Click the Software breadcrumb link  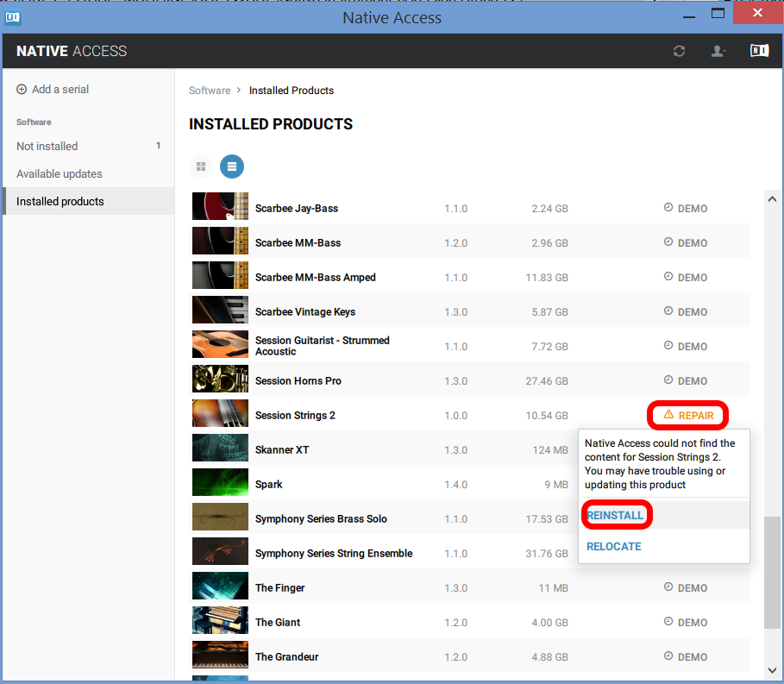point(210,91)
